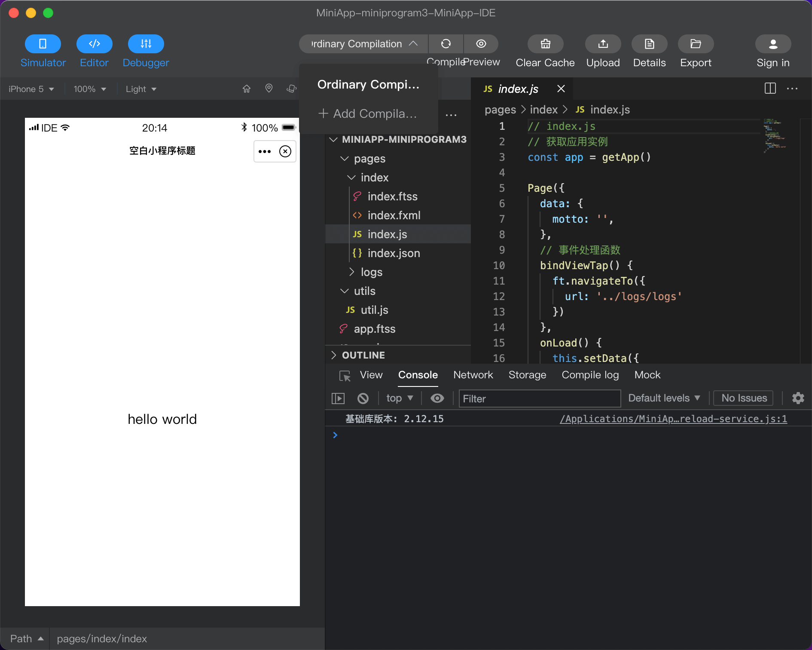812x650 pixels.
Task: Open the iPhone 5 device dropdown
Action: [x=31, y=89]
